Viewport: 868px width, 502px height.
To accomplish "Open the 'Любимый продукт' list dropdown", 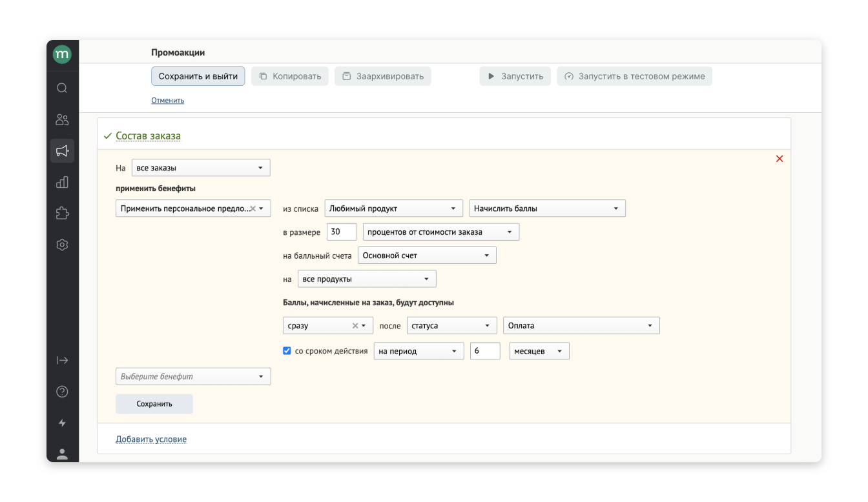I will pyautogui.click(x=393, y=208).
